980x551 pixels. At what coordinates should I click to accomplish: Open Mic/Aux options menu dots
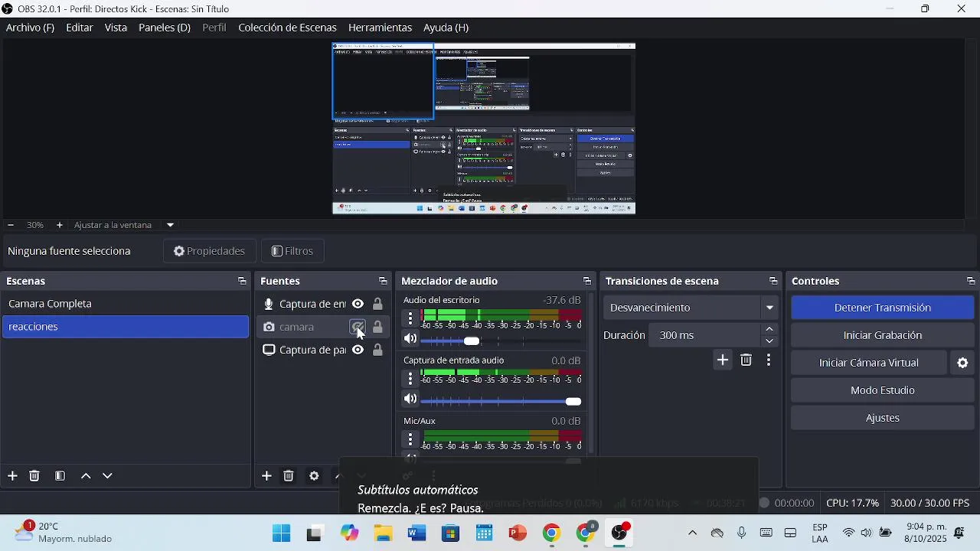pos(410,439)
